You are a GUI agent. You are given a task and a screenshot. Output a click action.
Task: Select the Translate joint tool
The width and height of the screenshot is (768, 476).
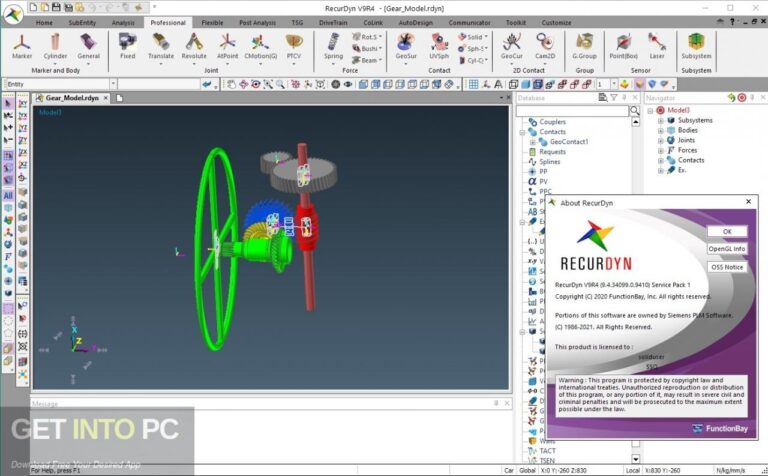coord(161,47)
